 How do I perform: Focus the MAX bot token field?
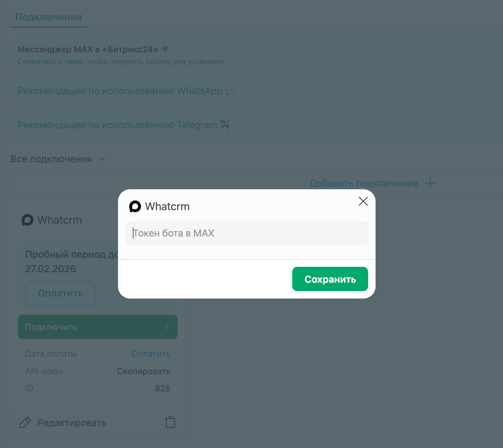[247, 233]
